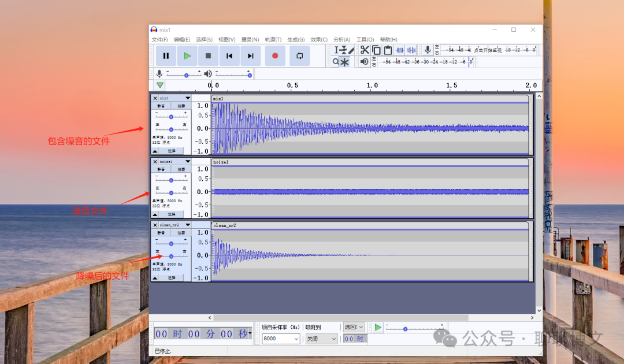Open the 文件(F) file menu
Screen dimensions: 624x364
[x=159, y=40]
